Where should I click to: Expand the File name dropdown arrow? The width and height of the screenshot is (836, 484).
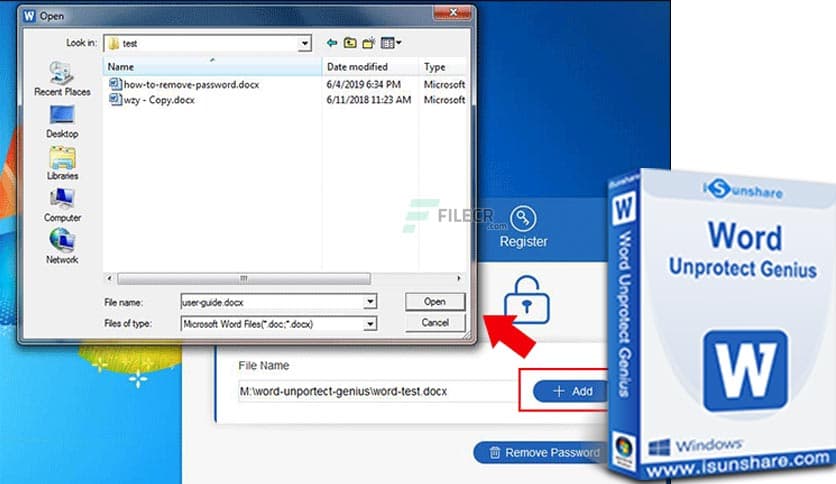(370, 302)
